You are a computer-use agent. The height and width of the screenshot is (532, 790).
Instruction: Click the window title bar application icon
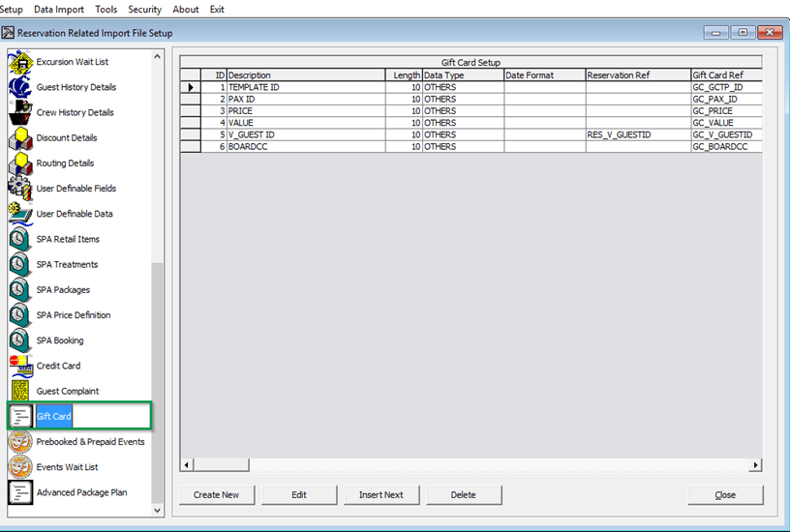tap(8, 33)
